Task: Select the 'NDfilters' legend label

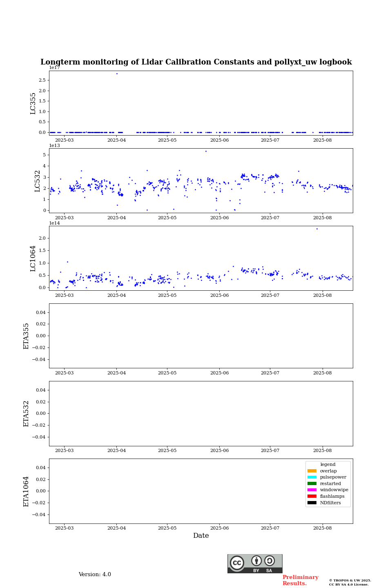Action: pyautogui.click(x=330, y=503)
